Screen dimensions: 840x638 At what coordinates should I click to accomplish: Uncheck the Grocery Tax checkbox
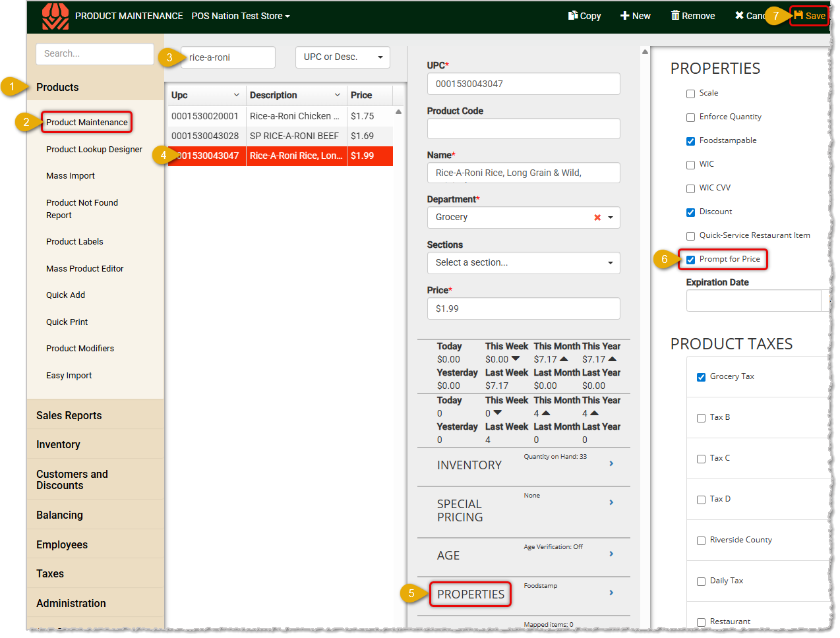coord(701,377)
